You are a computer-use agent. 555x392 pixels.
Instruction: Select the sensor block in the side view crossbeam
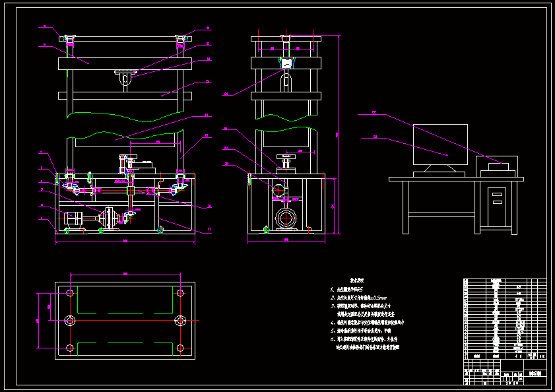pyautogui.click(x=286, y=64)
